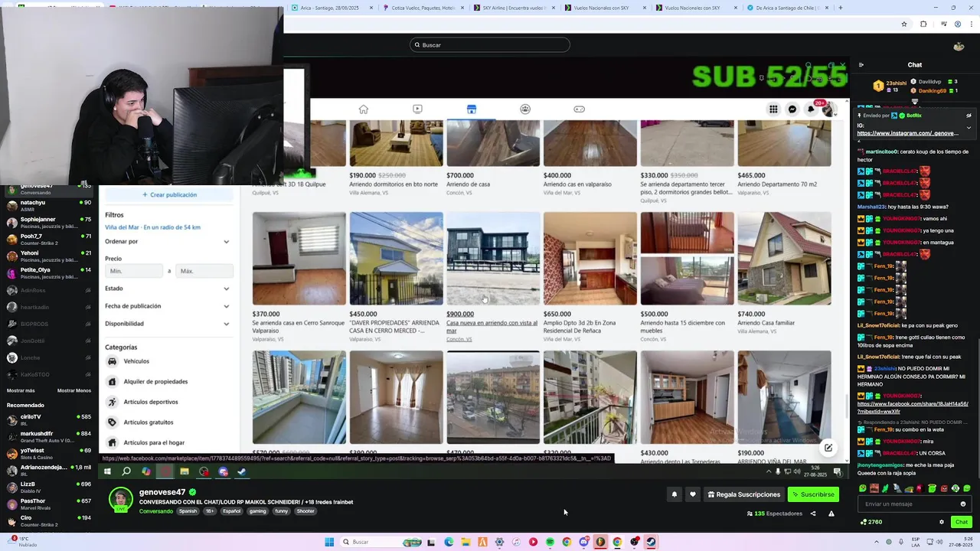980x551 pixels.
Task: Open Windows Start button in host taskbar
Action: pyautogui.click(x=329, y=542)
